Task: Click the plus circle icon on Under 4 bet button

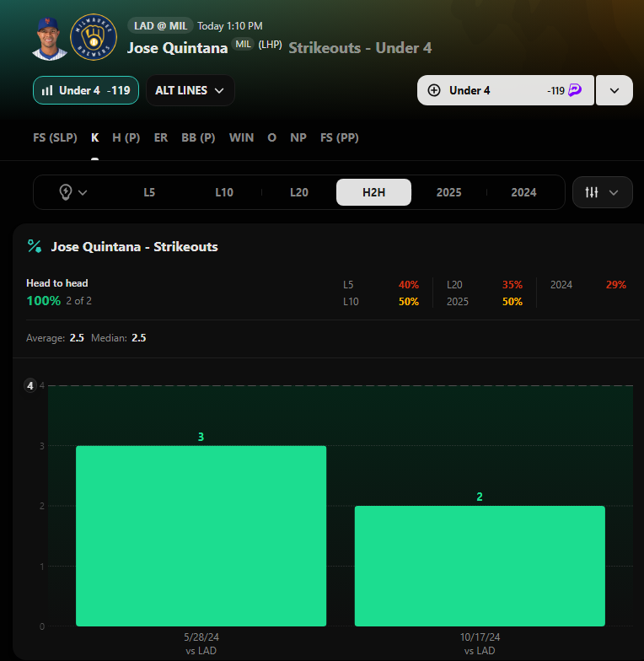Action: pyautogui.click(x=434, y=90)
